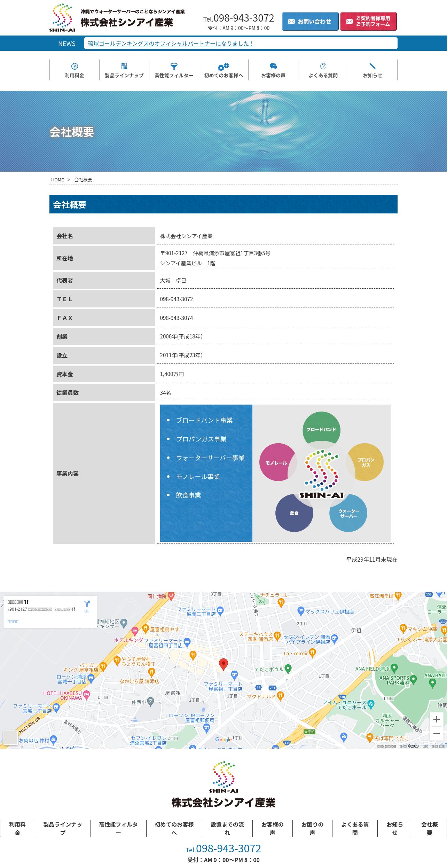Click the yen icon above 利用料金
This screenshot has height=868, width=447.
[x=74, y=66]
